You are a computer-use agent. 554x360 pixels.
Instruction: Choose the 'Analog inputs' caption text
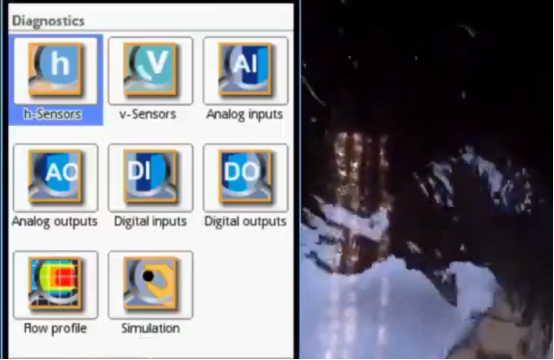(244, 115)
